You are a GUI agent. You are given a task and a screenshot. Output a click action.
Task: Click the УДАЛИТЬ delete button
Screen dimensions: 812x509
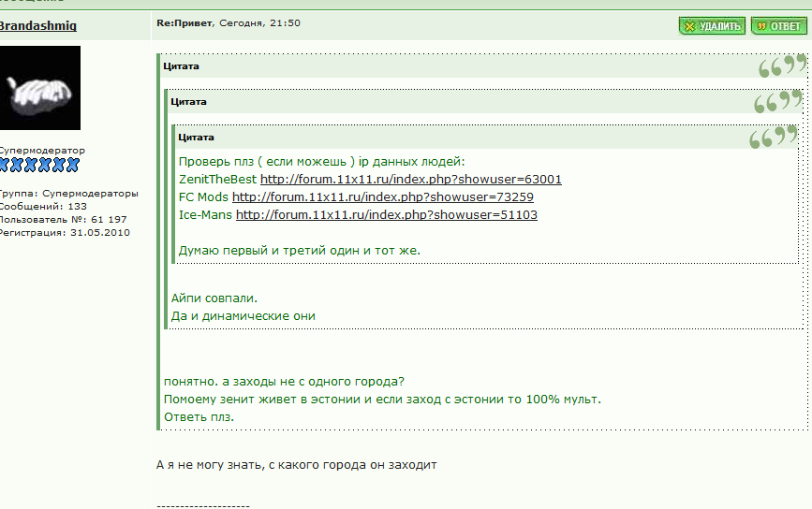click(x=712, y=26)
